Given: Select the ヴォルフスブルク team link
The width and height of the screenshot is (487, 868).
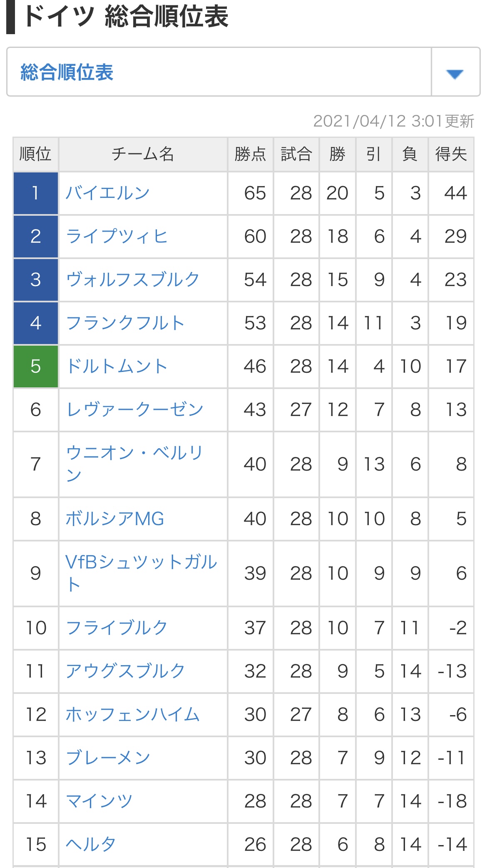Looking at the screenshot, I should [133, 279].
